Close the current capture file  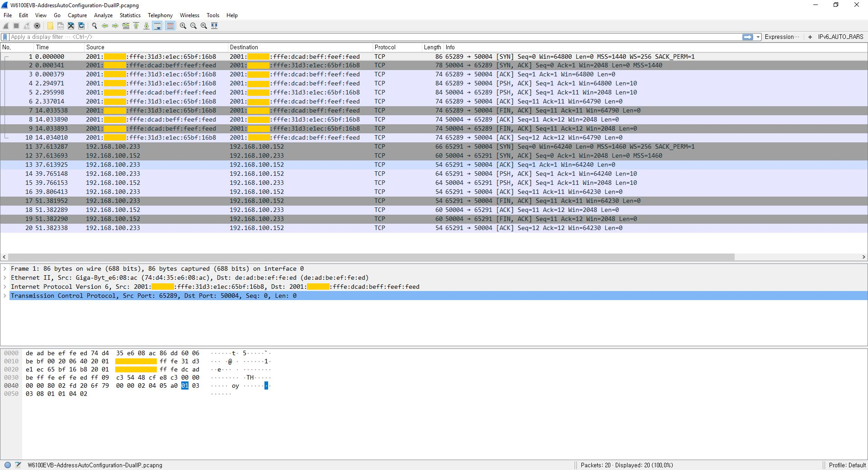[71, 26]
